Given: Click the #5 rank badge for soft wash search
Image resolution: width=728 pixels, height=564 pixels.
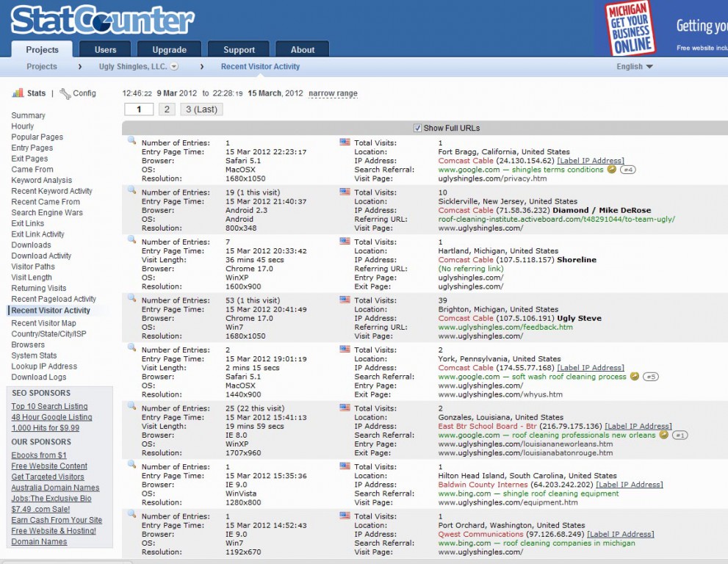Looking at the screenshot, I should pos(650,377).
